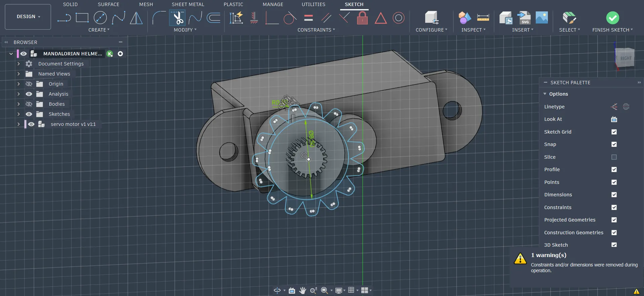Open the Measure ruler tool
644x296 pixels.
(483, 17)
